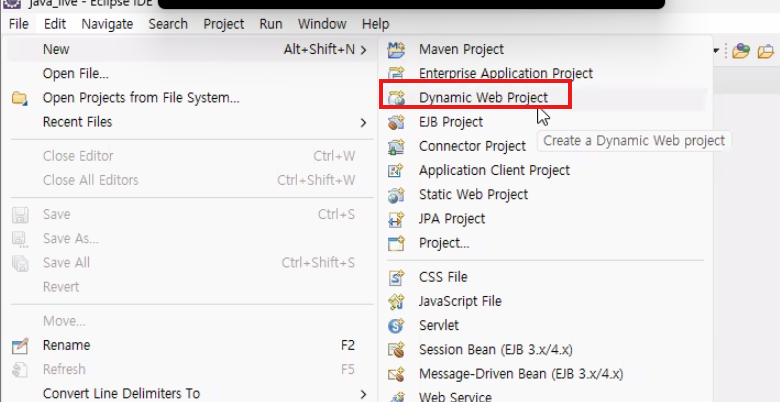Open the toolbar dropdown arrow beside the folder icons
Viewport: 780px width, 402px height.
point(717,51)
